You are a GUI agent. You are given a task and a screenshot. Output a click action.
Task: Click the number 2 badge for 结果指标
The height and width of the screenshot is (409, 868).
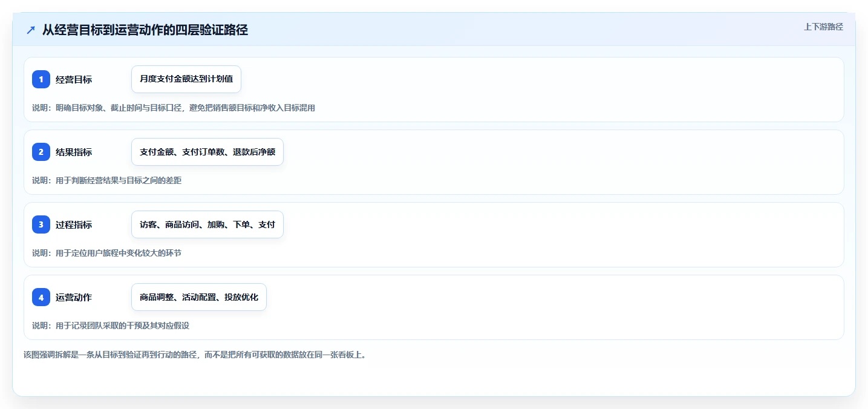[41, 152]
